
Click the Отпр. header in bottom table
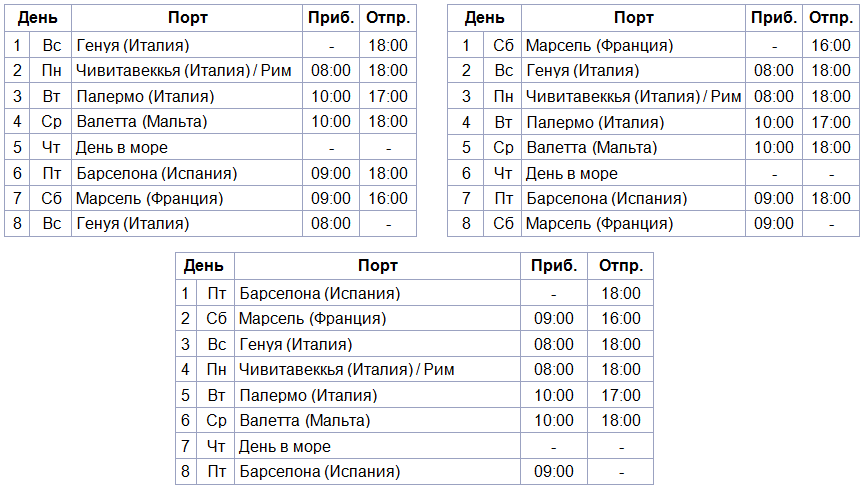[x=621, y=266]
